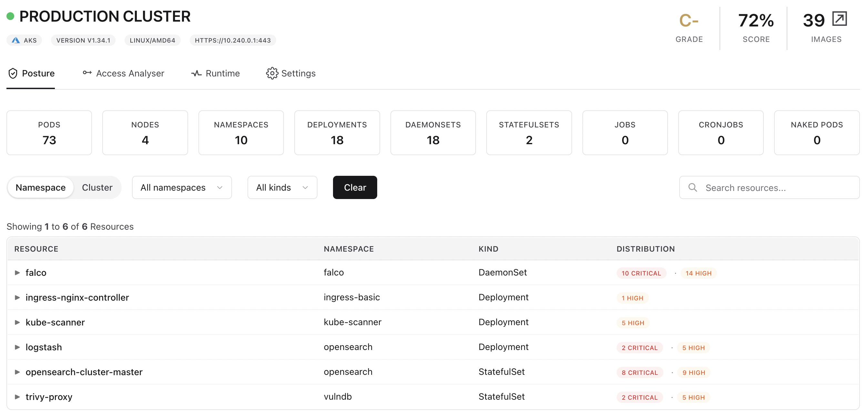The image size is (868, 420).
Task: Click the Deployments 18 stat card
Action: click(x=337, y=133)
